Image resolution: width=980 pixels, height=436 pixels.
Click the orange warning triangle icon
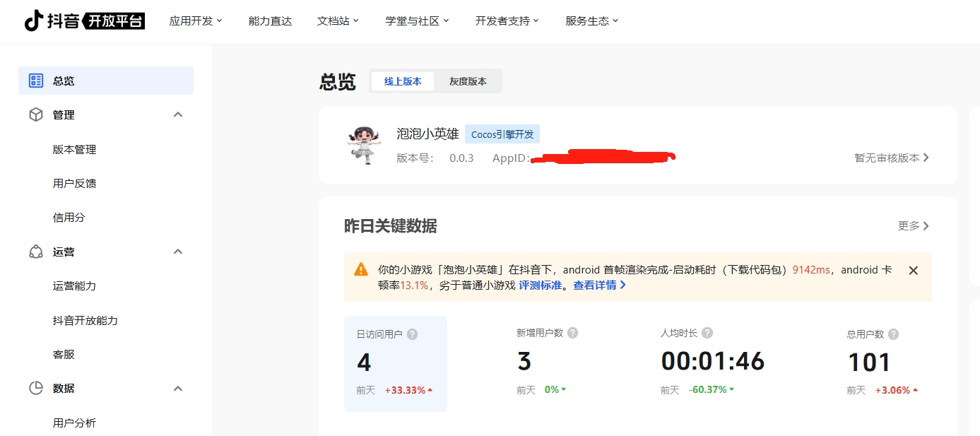point(361,269)
